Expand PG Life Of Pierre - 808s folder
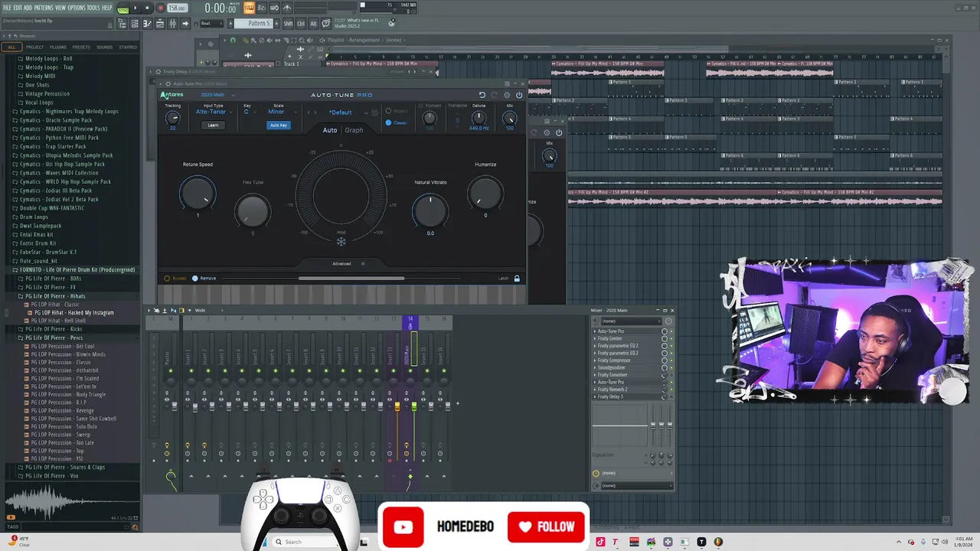980x551 pixels. [x=54, y=279]
